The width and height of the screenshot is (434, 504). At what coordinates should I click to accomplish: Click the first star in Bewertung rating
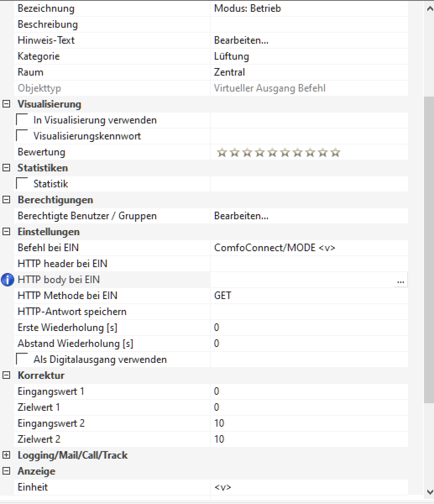222,152
